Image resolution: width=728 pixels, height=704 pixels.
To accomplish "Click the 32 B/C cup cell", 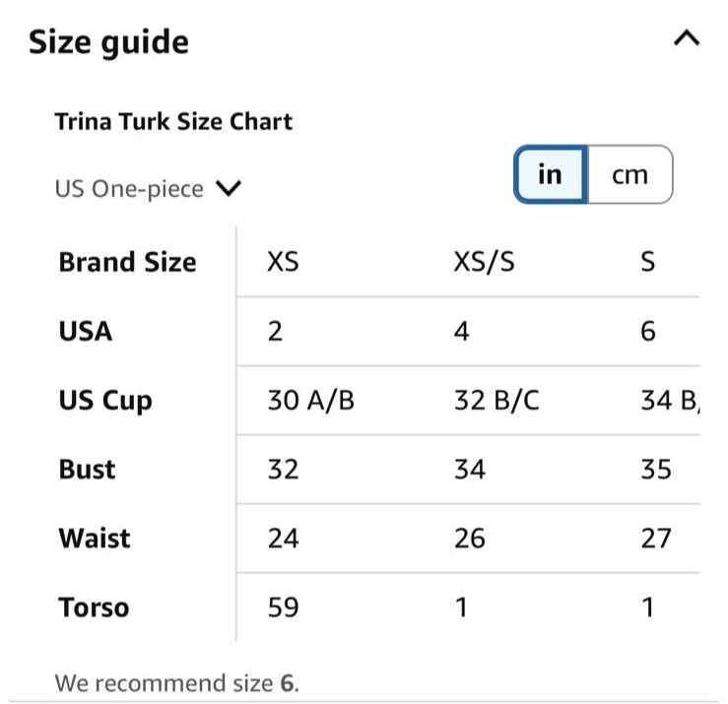I will click(x=496, y=400).
